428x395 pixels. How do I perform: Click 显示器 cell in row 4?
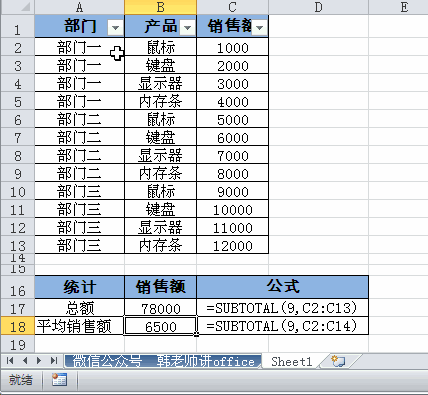tap(161, 83)
